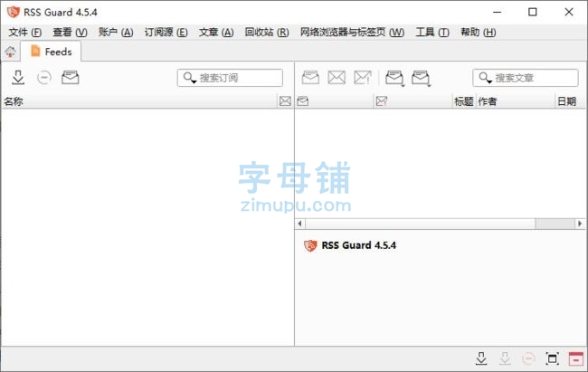588x372 pixels.
Task: Open the 文章 (A) menu
Action: [x=216, y=33]
